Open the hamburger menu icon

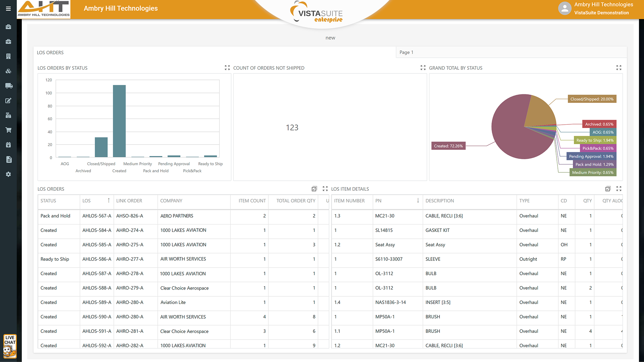(8, 9)
